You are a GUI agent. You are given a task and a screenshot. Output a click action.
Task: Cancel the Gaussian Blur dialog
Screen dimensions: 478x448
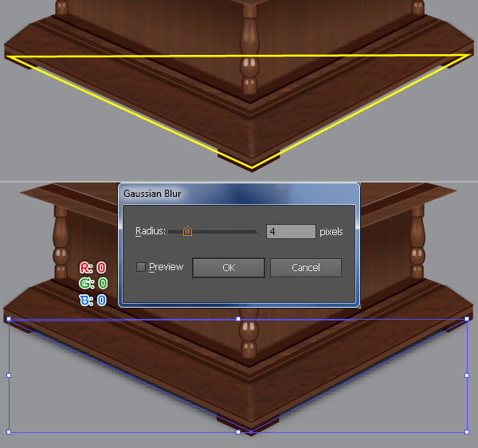pos(306,268)
